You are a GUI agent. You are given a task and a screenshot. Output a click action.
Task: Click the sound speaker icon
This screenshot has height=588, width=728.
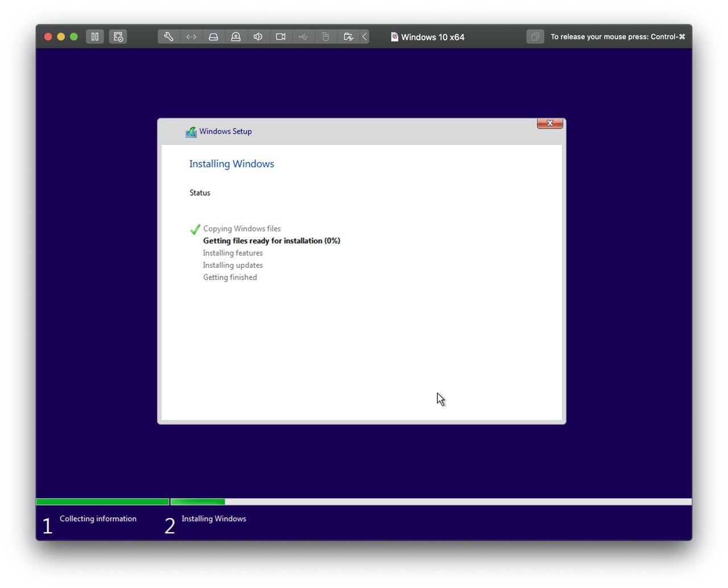click(x=258, y=37)
